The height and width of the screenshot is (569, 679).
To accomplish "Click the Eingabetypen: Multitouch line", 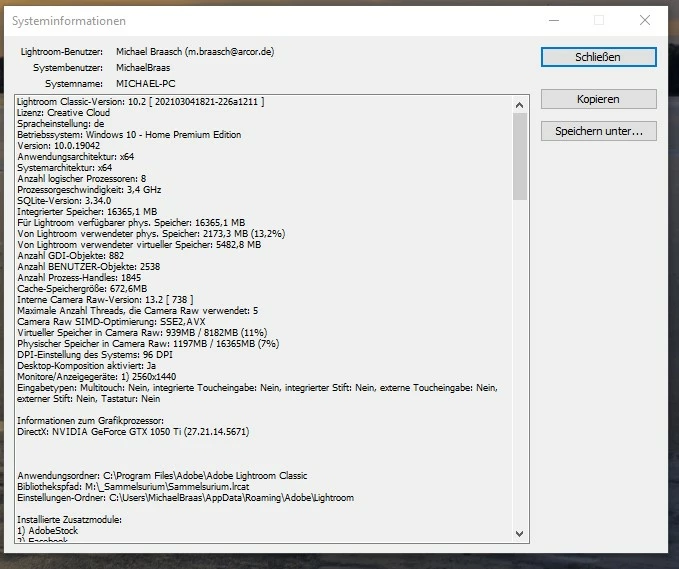I will 257,388.
